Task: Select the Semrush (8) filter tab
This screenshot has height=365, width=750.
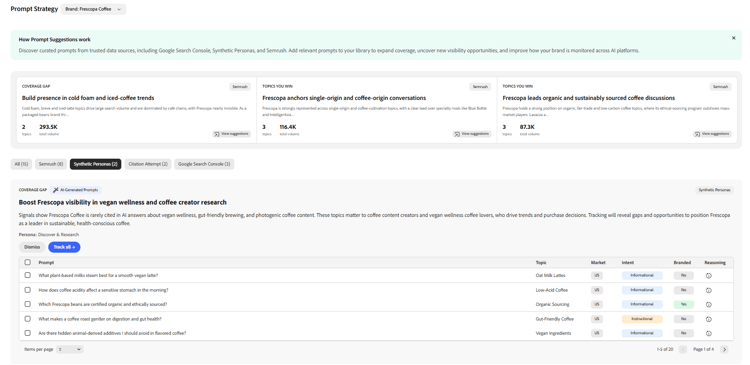Action: pyautogui.click(x=51, y=164)
